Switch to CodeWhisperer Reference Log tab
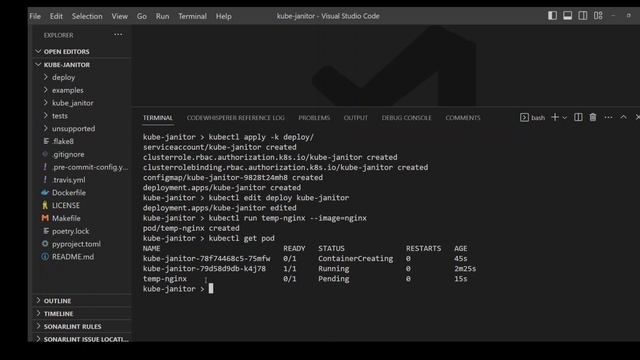The image size is (640, 360). pyautogui.click(x=236, y=118)
